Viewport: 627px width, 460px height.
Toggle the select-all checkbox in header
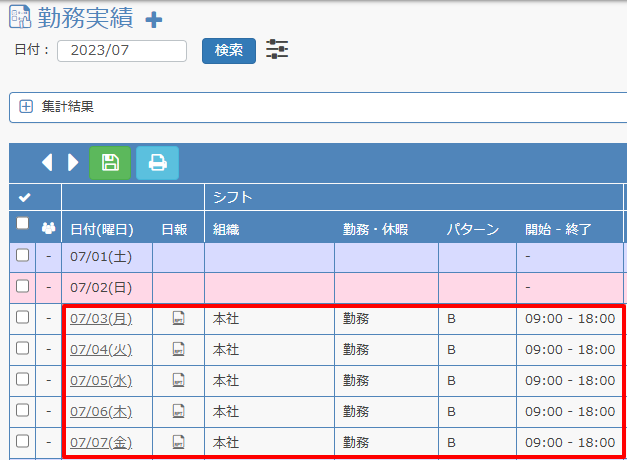pyautogui.click(x=23, y=225)
